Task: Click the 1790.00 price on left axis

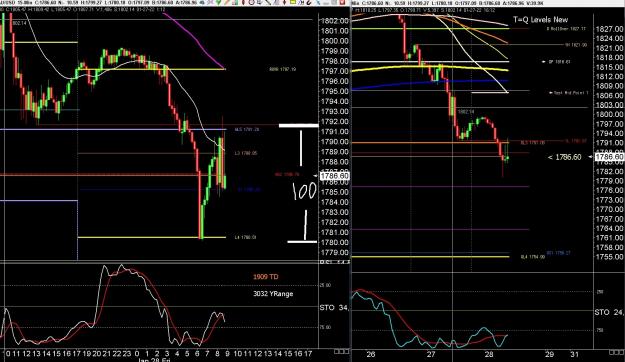Action: click(x=335, y=142)
